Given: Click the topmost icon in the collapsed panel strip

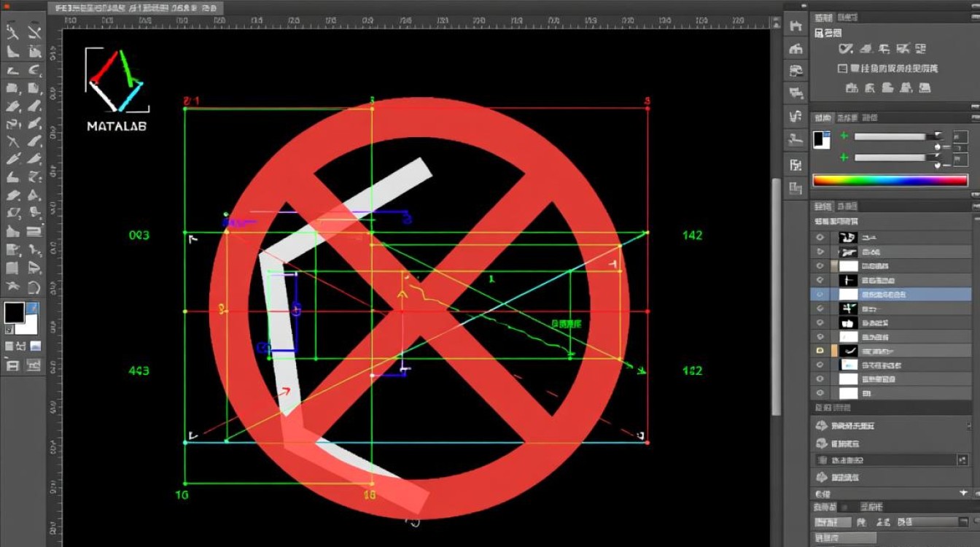Looking at the screenshot, I should coord(796,26).
